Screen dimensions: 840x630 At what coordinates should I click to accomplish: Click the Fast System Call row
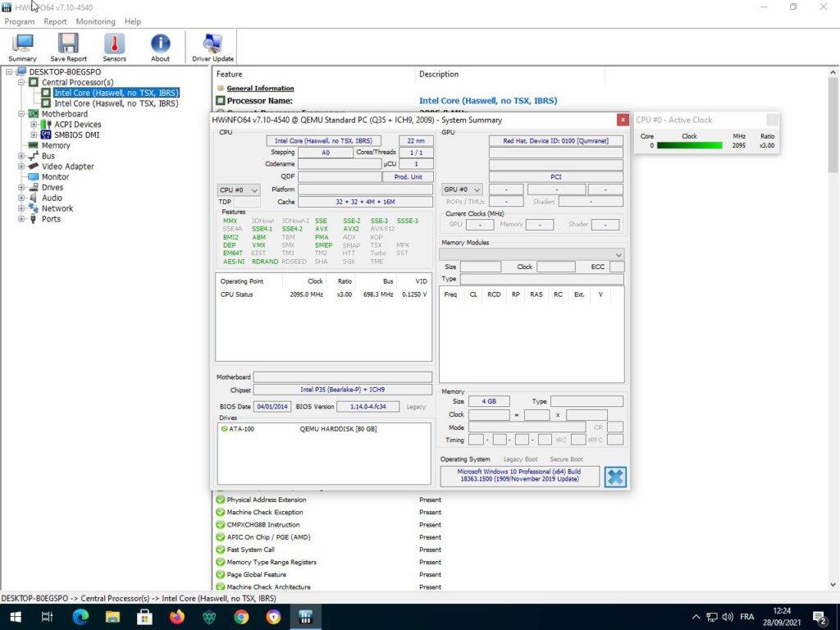(328, 550)
